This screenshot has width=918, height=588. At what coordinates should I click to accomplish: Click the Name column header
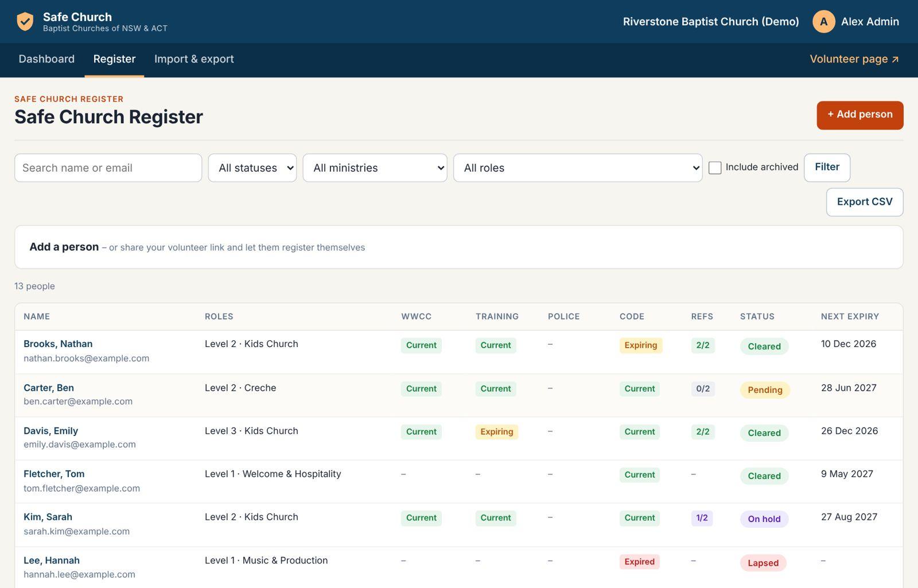pos(37,317)
